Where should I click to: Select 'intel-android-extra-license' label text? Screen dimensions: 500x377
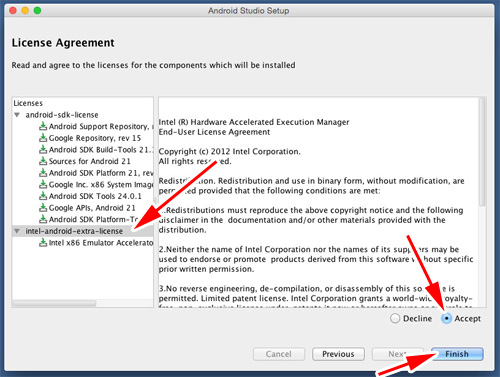[74, 231]
